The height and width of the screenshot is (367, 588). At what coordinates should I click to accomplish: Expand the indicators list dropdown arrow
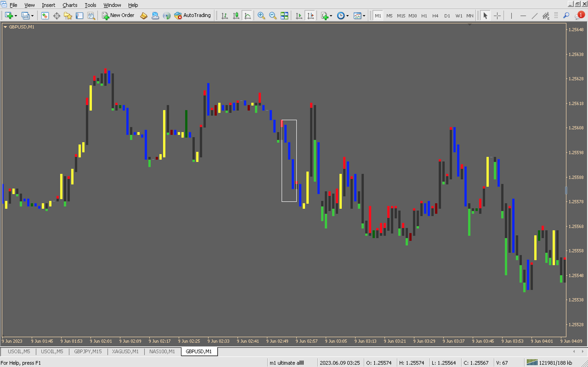[331, 16]
